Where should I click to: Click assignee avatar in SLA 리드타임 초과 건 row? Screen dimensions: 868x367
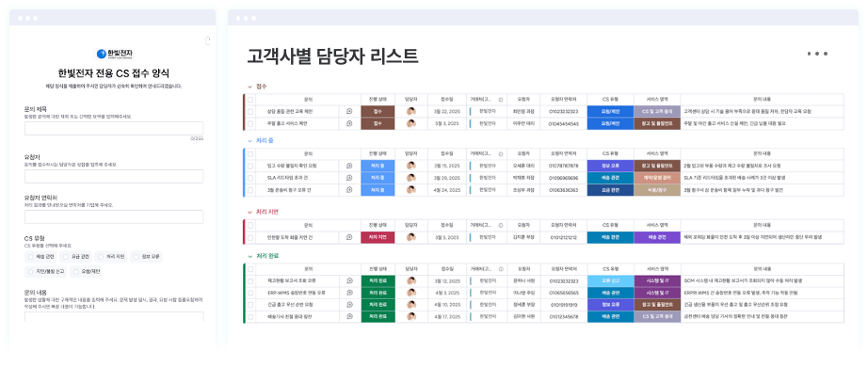click(410, 178)
